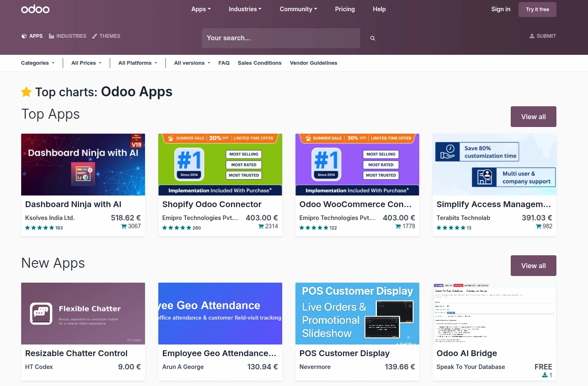Open Dashboard Ninja with AI thumbnail
The height and width of the screenshot is (386, 588).
tap(83, 164)
